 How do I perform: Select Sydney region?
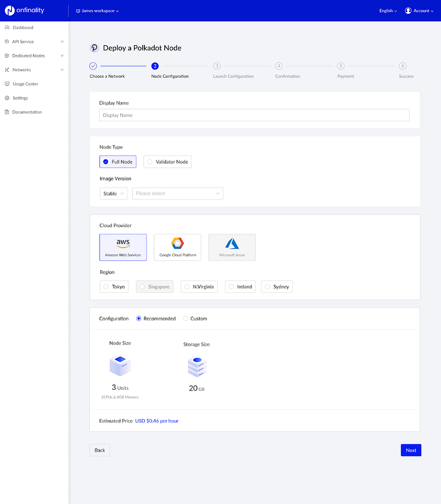(277, 287)
